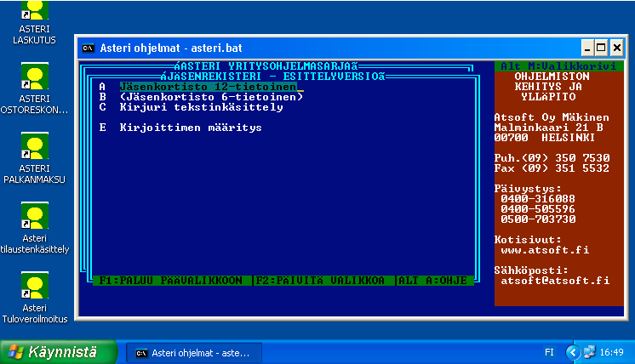Click the network tray icon
This screenshot has height=364, width=635.
[590, 352]
